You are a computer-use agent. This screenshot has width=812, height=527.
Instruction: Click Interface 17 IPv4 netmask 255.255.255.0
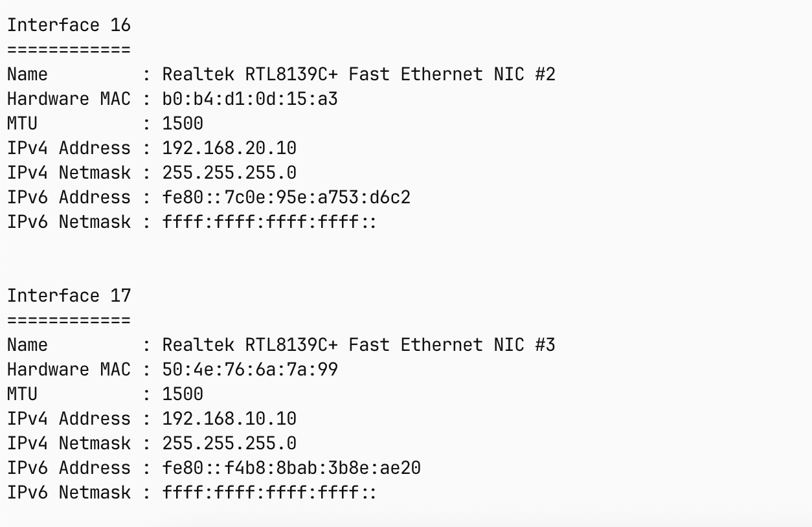229,443
